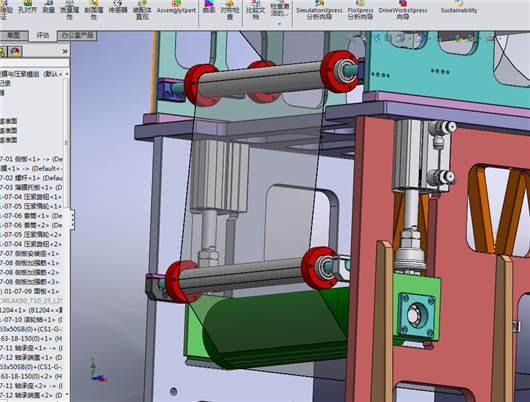Open the 孔对齐 hole alignment tool

(x=28, y=7)
